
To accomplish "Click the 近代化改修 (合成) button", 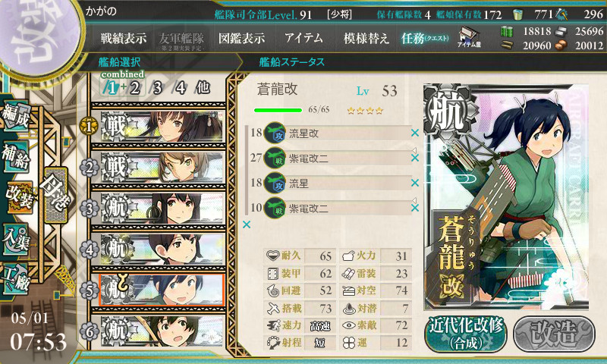I will 466,334.
